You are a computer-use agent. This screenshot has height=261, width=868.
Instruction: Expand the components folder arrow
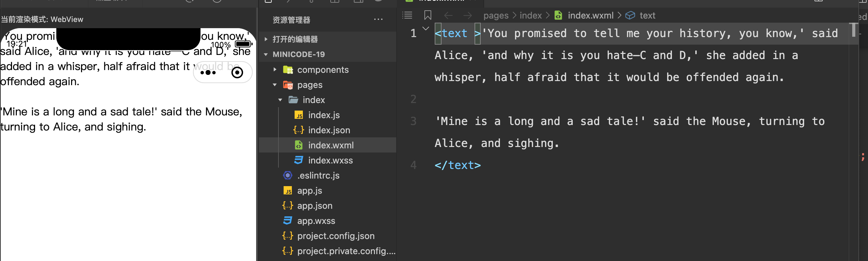pyautogui.click(x=275, y=70)
